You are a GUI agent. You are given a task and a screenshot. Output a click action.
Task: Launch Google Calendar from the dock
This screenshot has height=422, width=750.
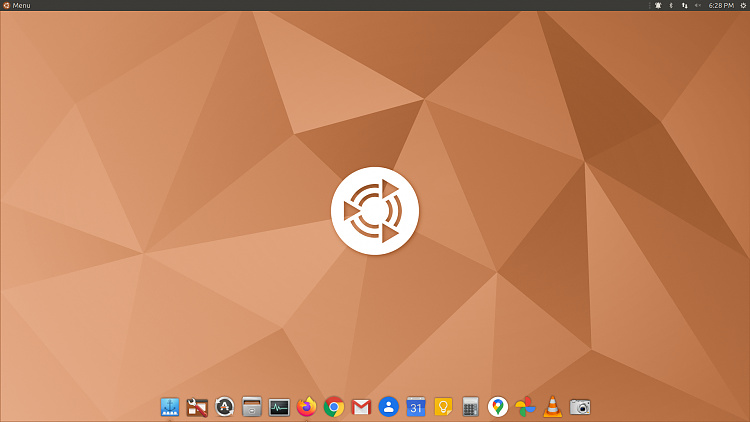pos(416,407)
